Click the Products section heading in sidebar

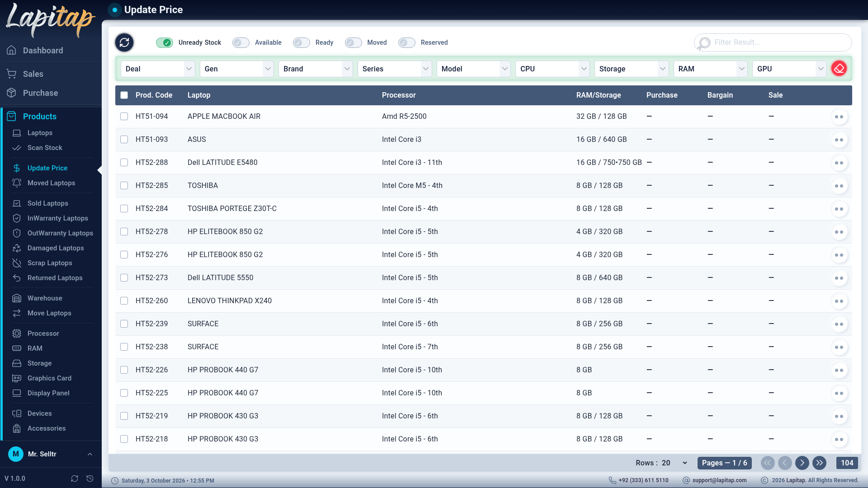tap(40, 116)
